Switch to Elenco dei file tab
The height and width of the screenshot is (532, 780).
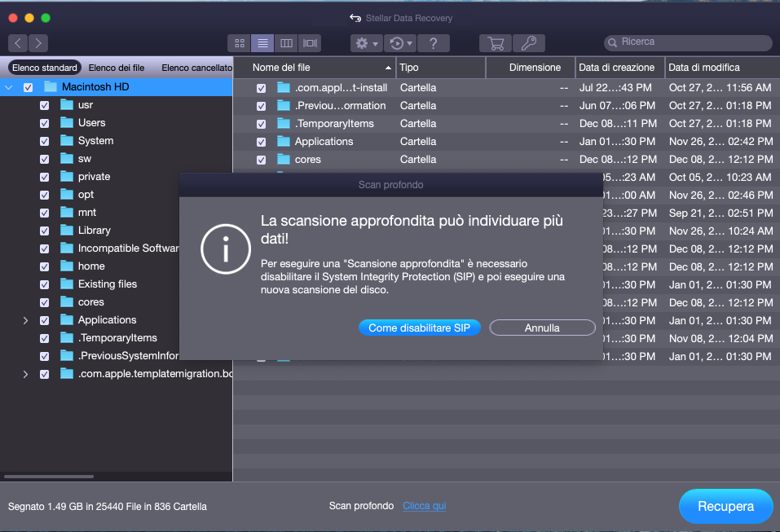116,68
